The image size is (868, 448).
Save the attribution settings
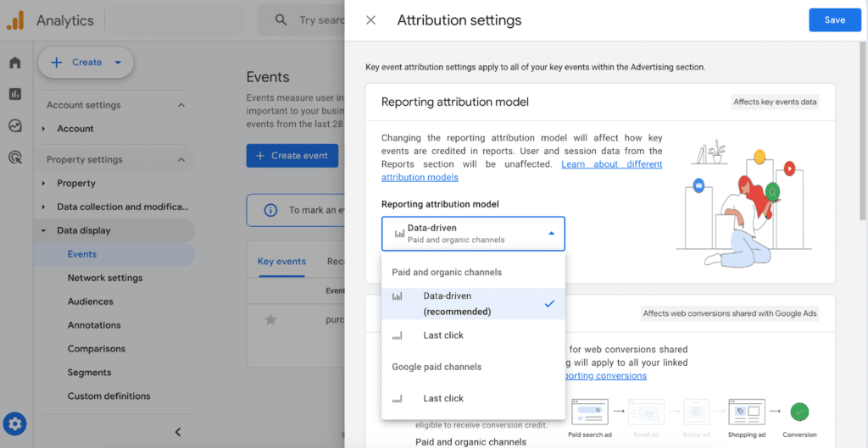pyautogui.click(x=834, y=20)
